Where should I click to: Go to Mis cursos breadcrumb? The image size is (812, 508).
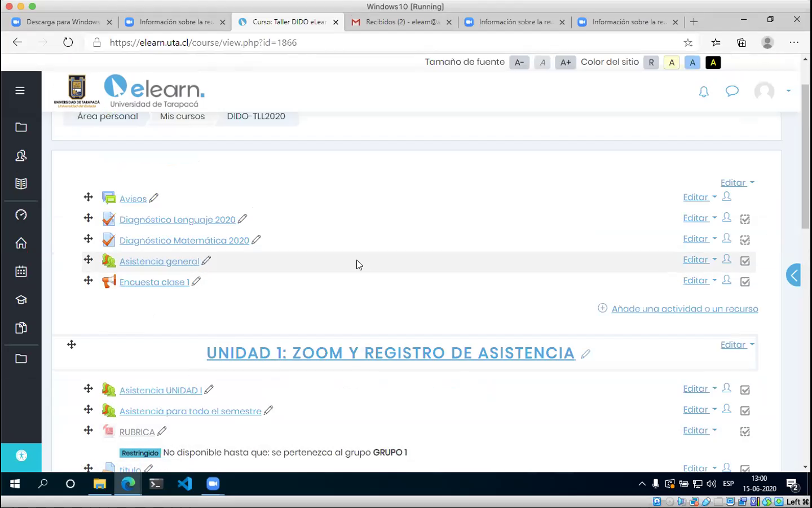pos(182,116)
